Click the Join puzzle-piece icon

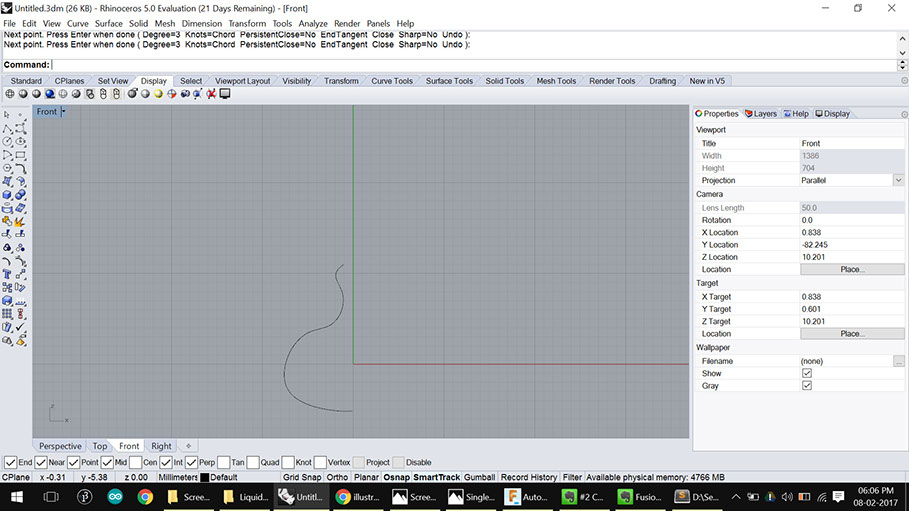pyautogui.click(x=7, y=222)
